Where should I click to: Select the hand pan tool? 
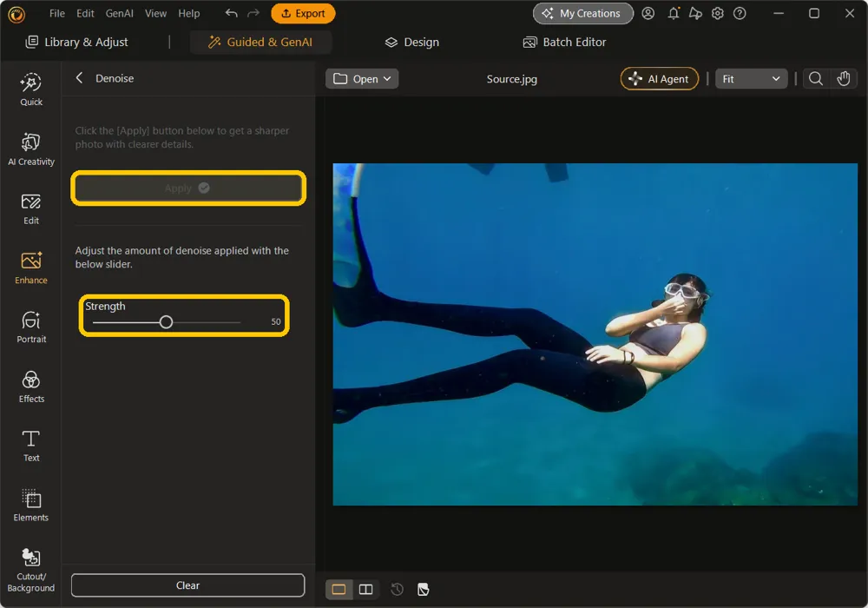click(x=844, y=79)
